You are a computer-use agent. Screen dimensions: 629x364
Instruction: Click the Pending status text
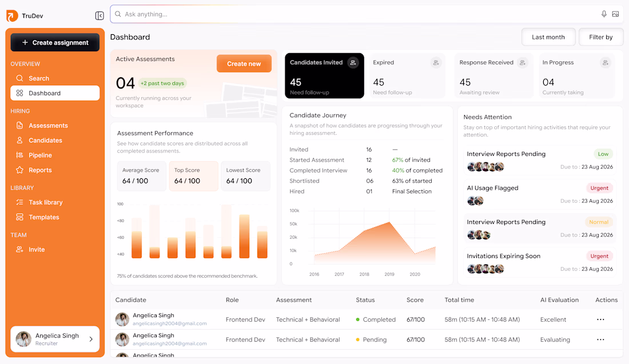click(x=375, y=339)
